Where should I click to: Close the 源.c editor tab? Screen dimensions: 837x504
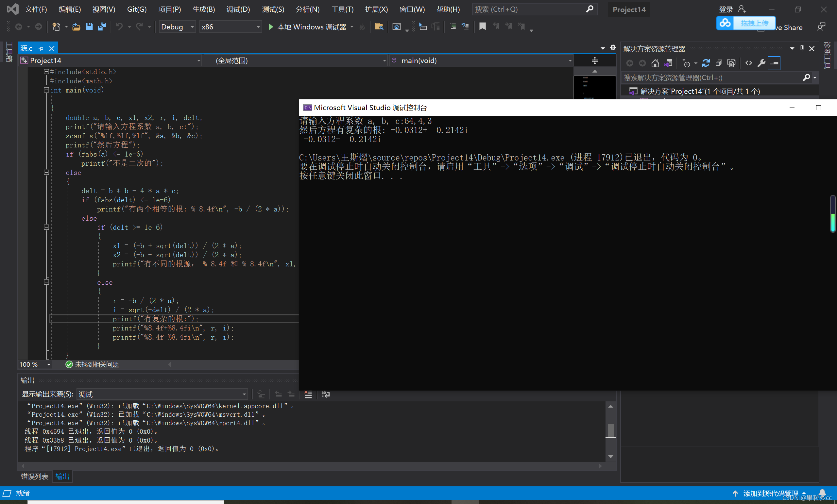point(52,49)
